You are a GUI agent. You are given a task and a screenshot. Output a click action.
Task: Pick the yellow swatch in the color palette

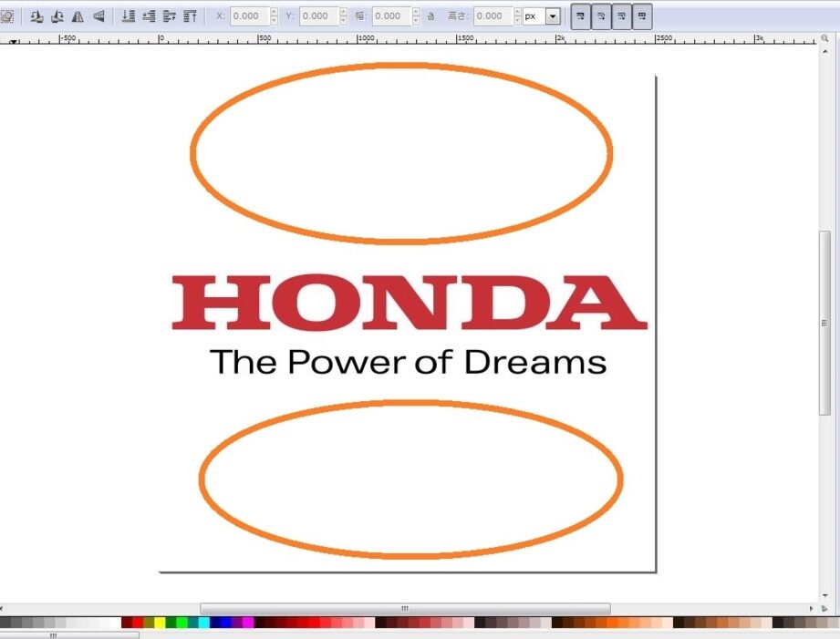(160, 623)
